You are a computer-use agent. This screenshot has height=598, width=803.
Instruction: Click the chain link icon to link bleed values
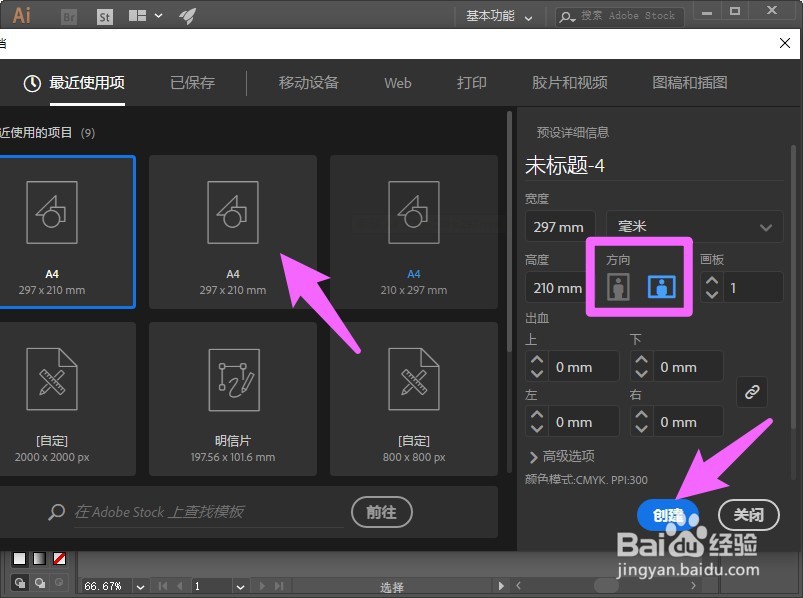752,392
